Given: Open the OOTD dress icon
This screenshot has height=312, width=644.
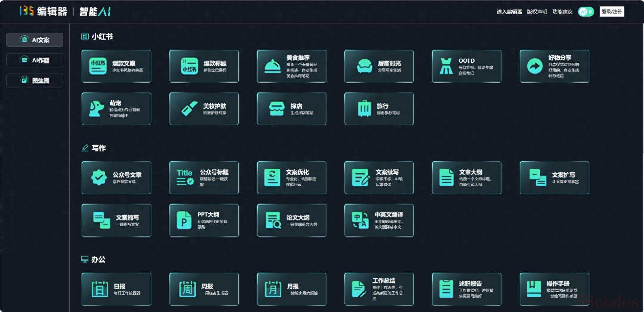Looking at the screenshot, I should pyautogui.click(x=446, y=66).
